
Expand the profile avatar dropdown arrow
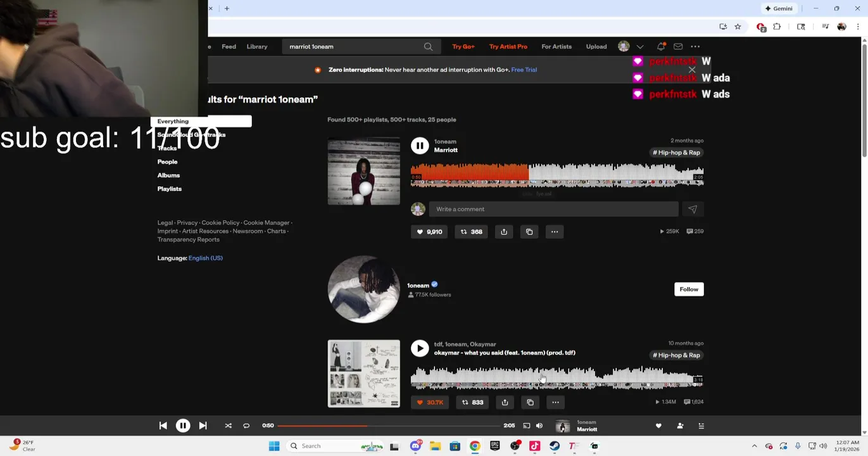(x=640, y=46)
